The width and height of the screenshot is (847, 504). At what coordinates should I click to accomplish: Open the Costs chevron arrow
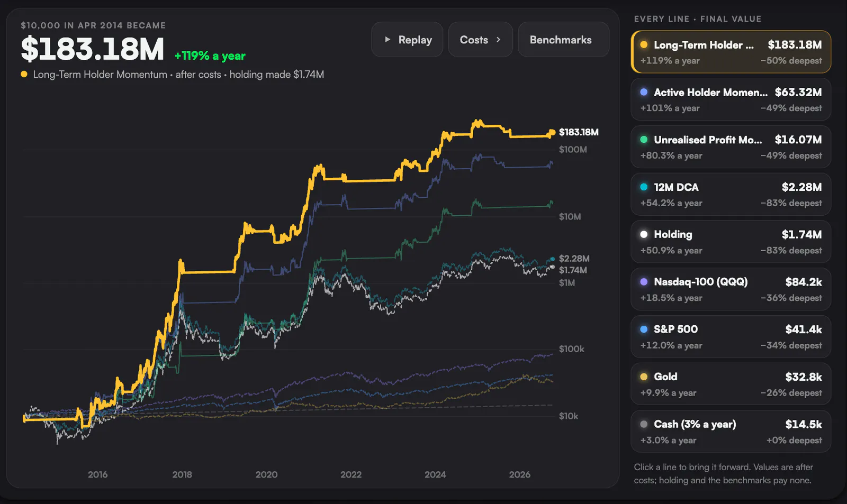(498, 40)
